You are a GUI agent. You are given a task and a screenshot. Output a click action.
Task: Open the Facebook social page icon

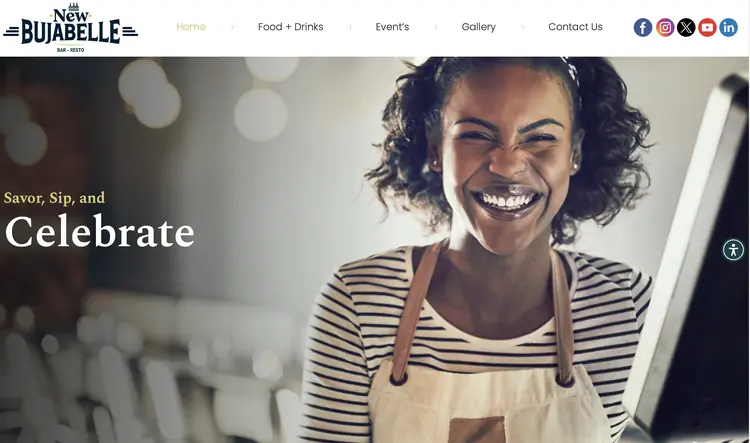tap(643, 27)
